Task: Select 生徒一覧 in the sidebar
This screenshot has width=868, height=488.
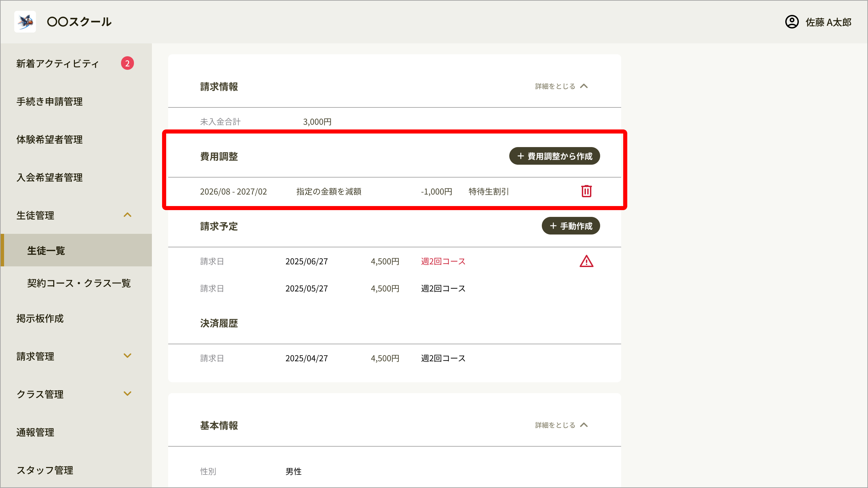Action: (x=76, y=250)
